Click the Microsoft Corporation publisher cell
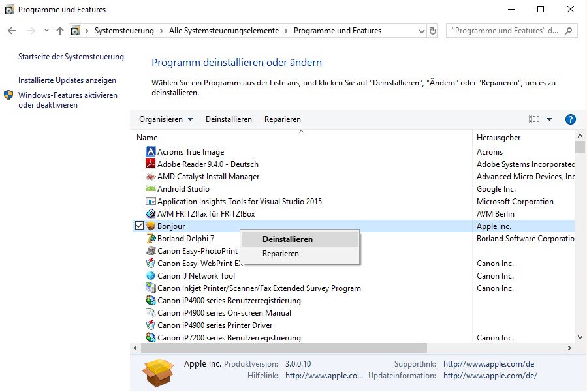This screenshot has width=587, height=392. pos(515,202)
